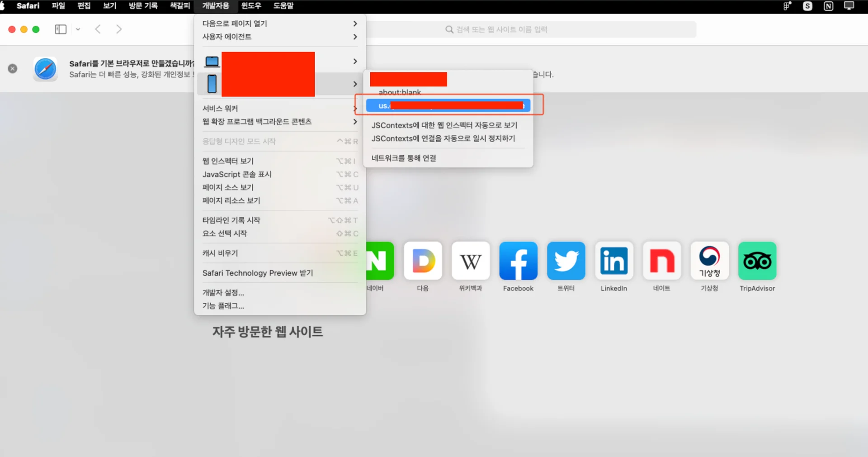Image resolution: width=868 pixels, height=457 pixels.
Task: Click the menu bar icon left of S
Action: click(x=787, y=6)
